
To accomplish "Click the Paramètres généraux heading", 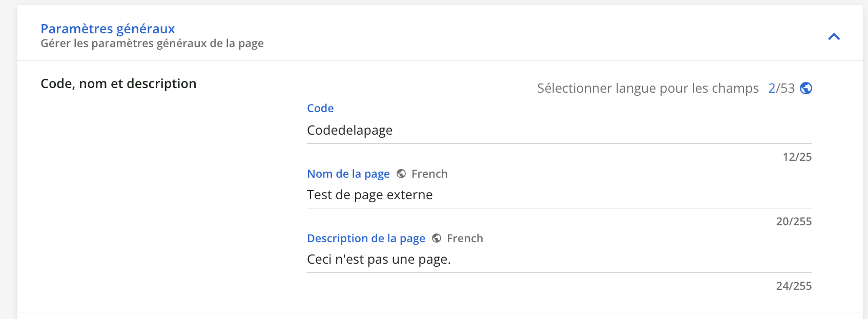I will tap(108, 29).
